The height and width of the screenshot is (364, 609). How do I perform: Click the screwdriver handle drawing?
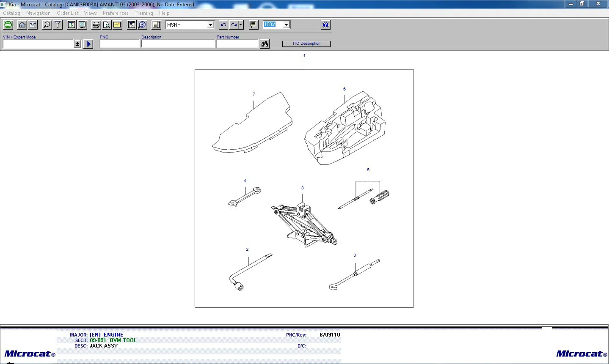point(380,197)
